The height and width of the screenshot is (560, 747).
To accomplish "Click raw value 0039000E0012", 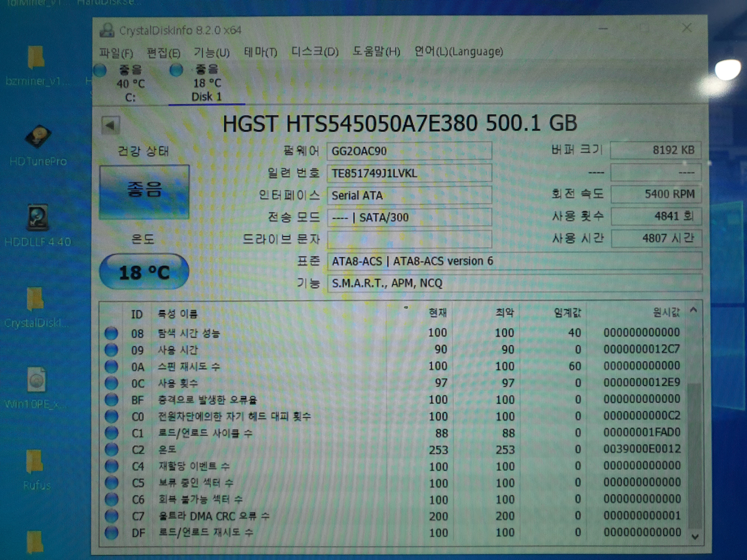I will (642, 449).
